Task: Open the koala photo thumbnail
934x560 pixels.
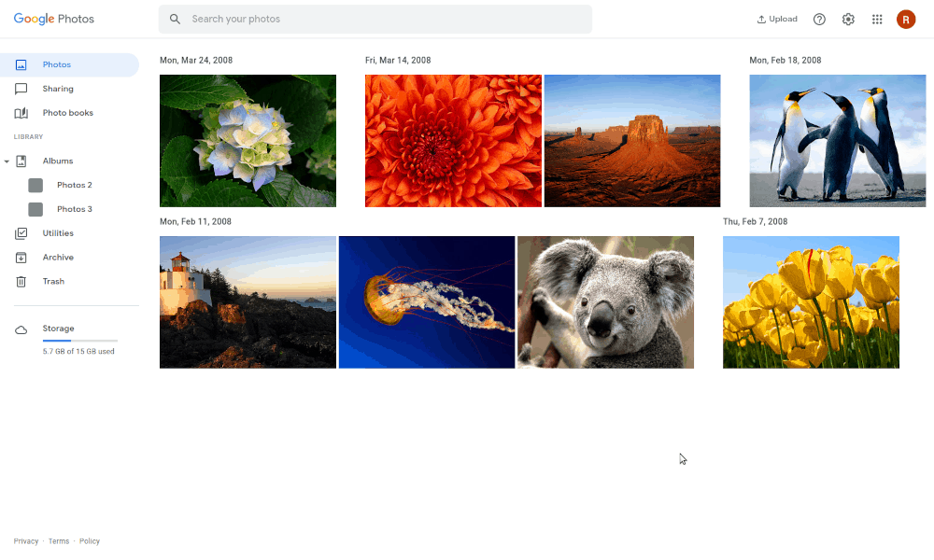Action: [605, 301]
